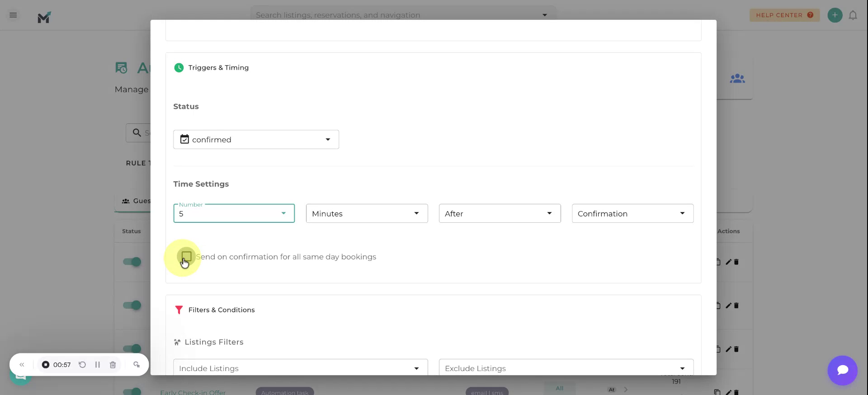Delete the first rule row with trash icon
Screen dimensions: 868x395
(x=736, y=262)
